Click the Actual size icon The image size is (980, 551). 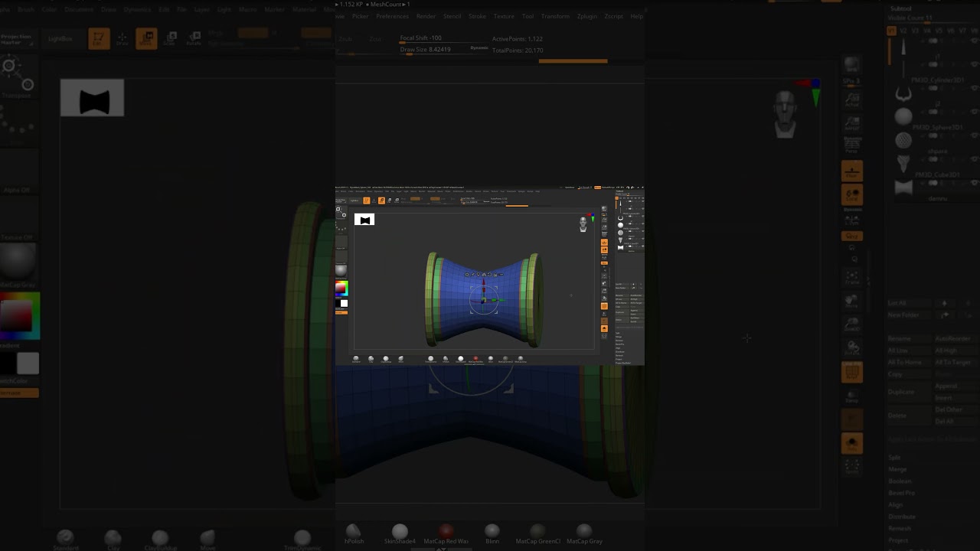[851, 98]
